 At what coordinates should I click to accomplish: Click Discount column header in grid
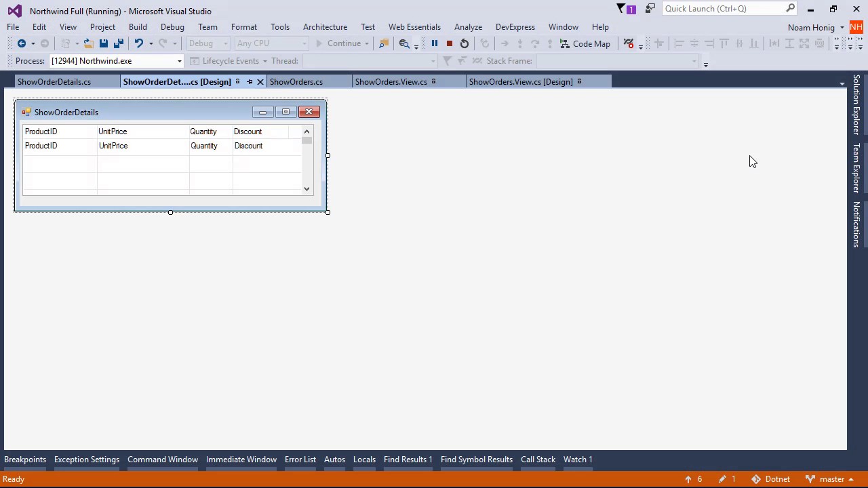[x=260, y=131]
